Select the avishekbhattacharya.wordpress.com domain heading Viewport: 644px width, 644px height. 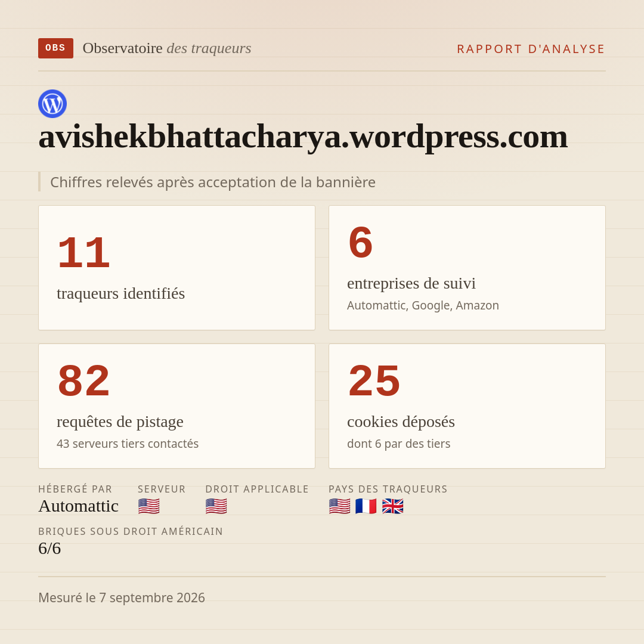[x=303, y=137]
